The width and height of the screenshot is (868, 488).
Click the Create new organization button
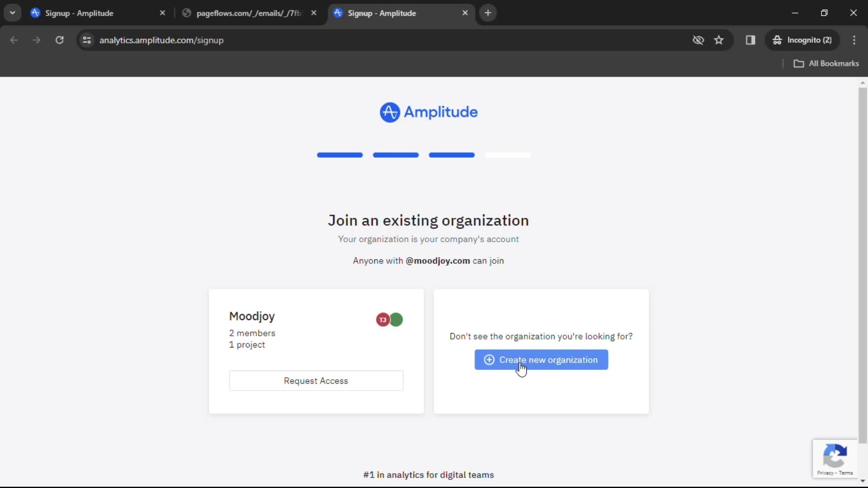point(541,360)
